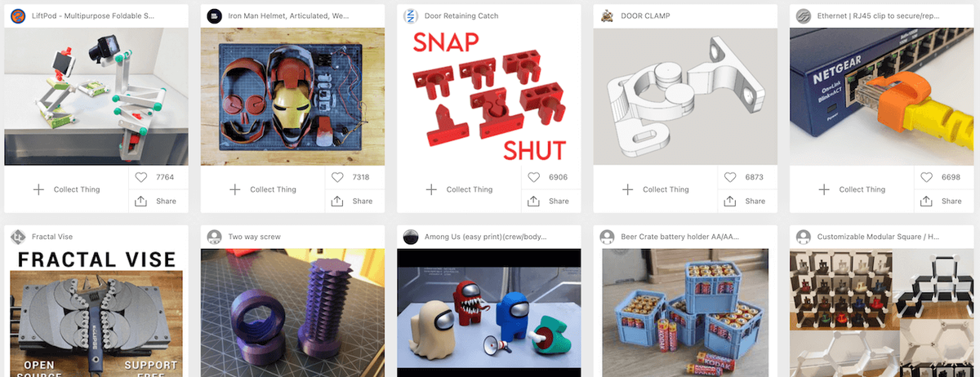Open the Two way screw title link
Screen dimensions: 980x377
click(x=254, y=237)
